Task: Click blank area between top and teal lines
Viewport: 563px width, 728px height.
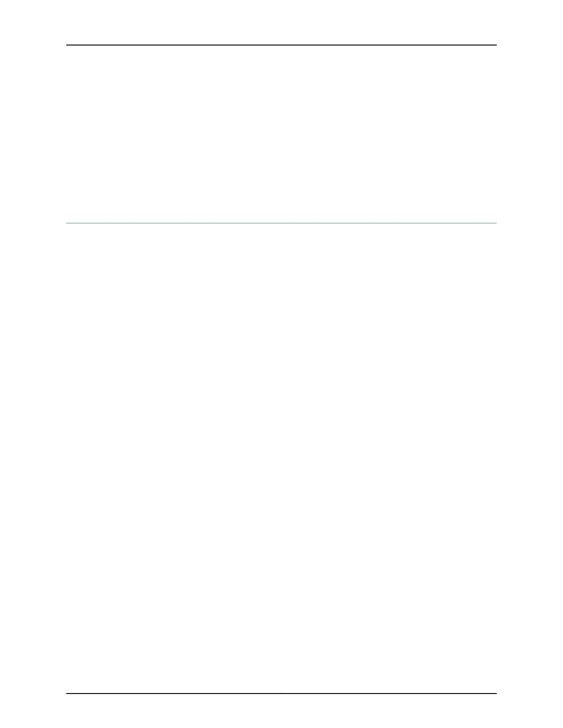Action: pos(281,134)
